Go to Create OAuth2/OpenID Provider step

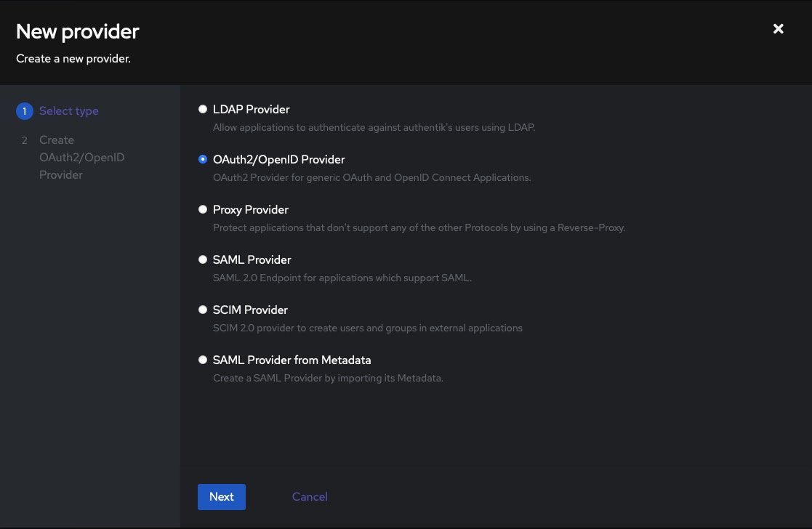point(81,157)
